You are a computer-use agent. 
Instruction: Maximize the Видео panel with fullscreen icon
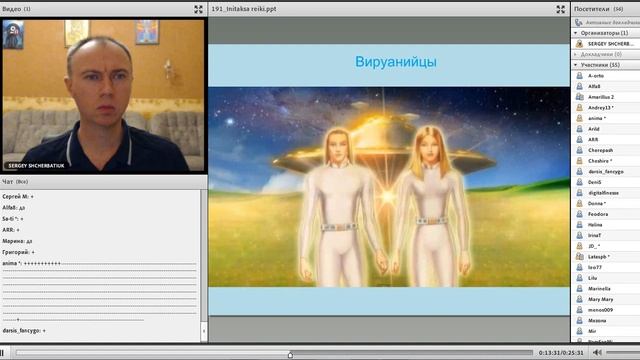point(198,9)
